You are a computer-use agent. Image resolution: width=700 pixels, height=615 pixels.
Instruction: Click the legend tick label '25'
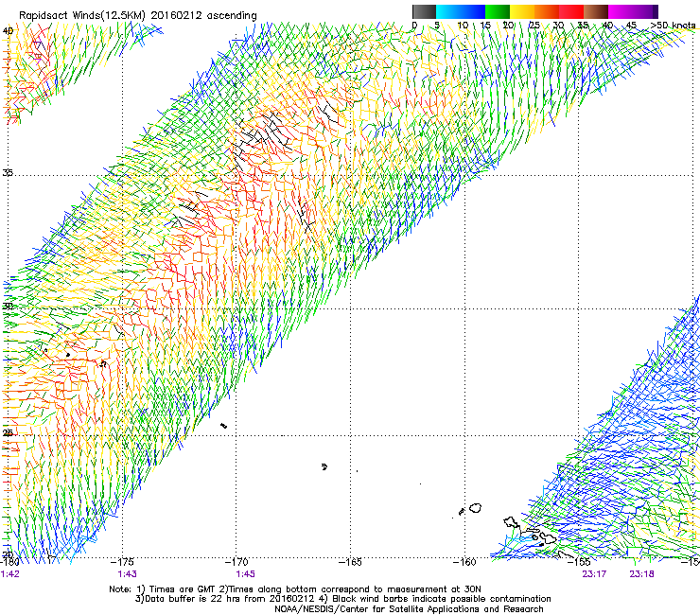(534, 26)
